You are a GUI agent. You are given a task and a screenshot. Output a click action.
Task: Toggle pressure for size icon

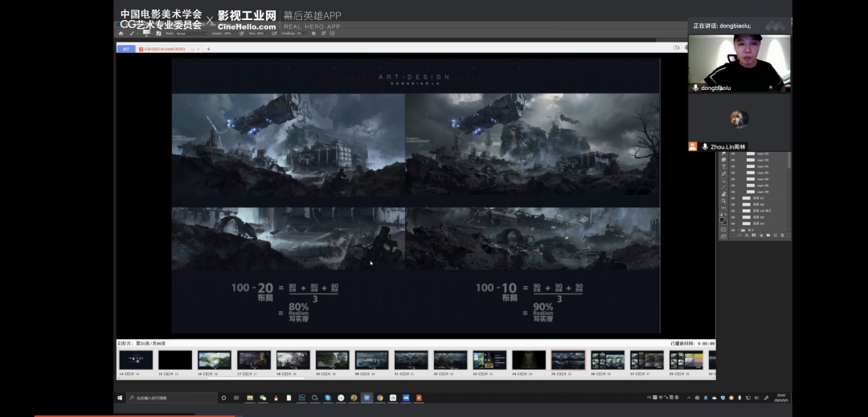click(x=323, y=33)
